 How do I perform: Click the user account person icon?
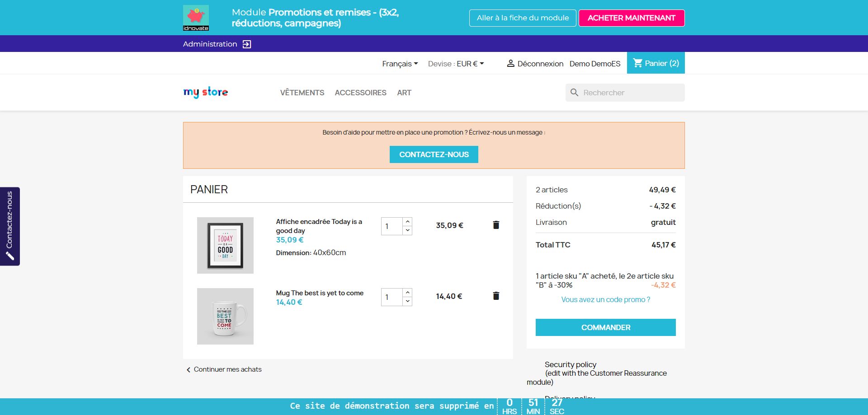[x=510, y=63]
